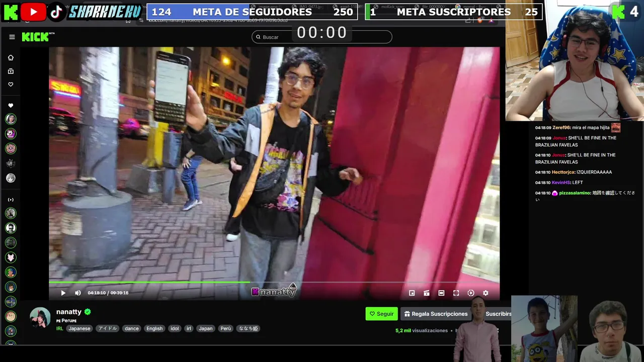
Task: Select the English tag
Action: 154,328
